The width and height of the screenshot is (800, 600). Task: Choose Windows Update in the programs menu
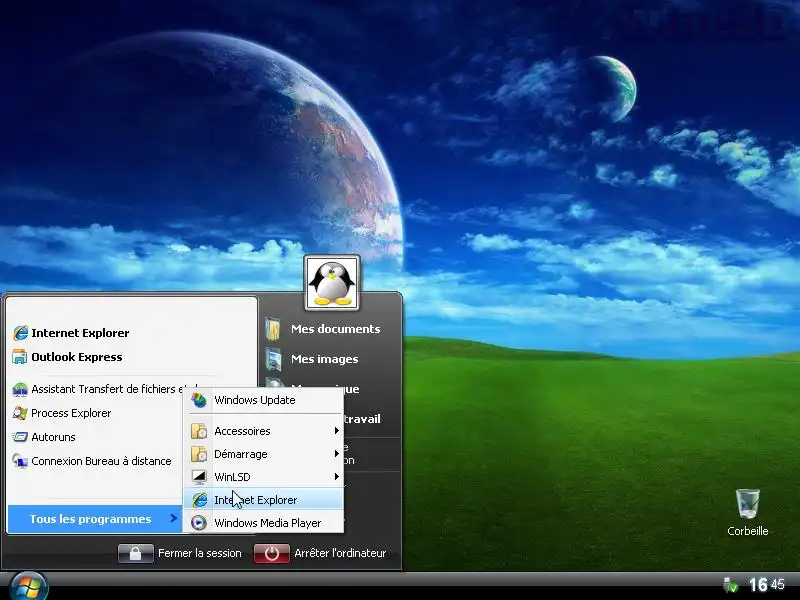click(263, 400)
